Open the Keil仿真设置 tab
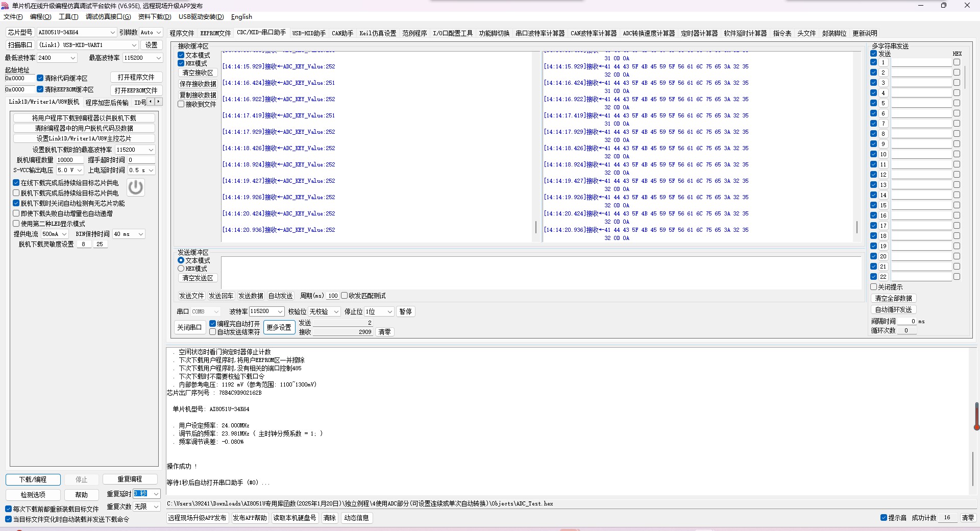The image size is (980, 531). point(378,33)
